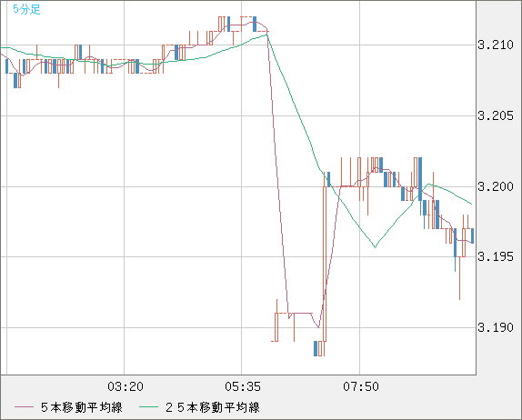The height and width of the screenshot is (420, 522).
Task: Click the 5分足 chart label
Action: (x=26, y=9)
